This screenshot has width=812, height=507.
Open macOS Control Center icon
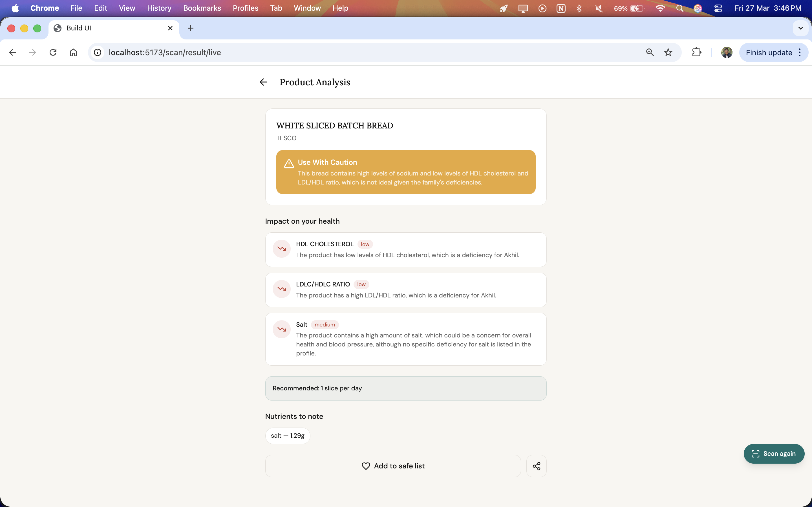718,8
